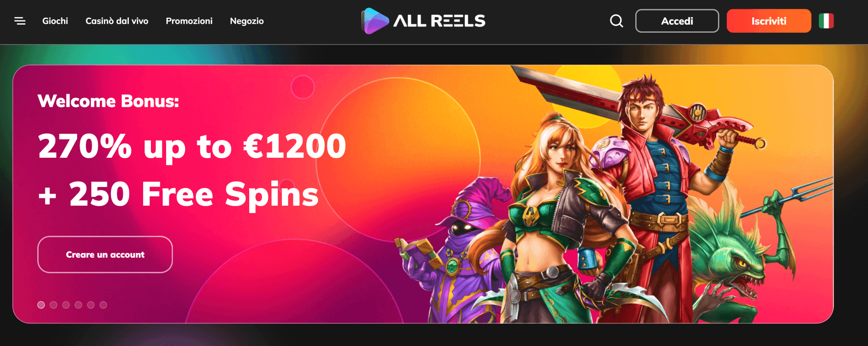Screen dimensions: 868x346
Task: Click the Welcome Bonus headline text
Action: click(108, 101)
